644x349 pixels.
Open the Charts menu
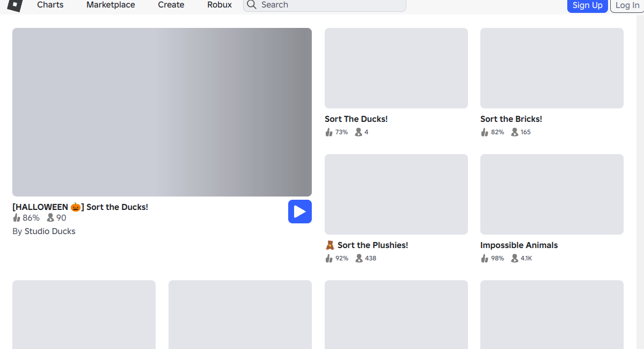point(50,5)
